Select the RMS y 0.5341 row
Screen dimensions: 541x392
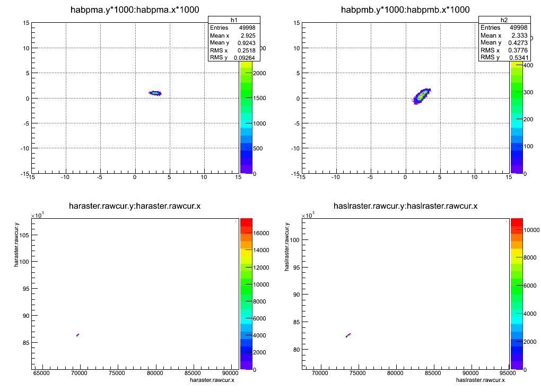504,58
